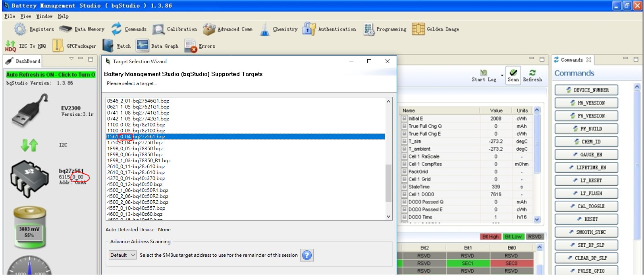Send the FW_BUILD command
This screenshot has width=644, height=279.
(x=586, y=129)
